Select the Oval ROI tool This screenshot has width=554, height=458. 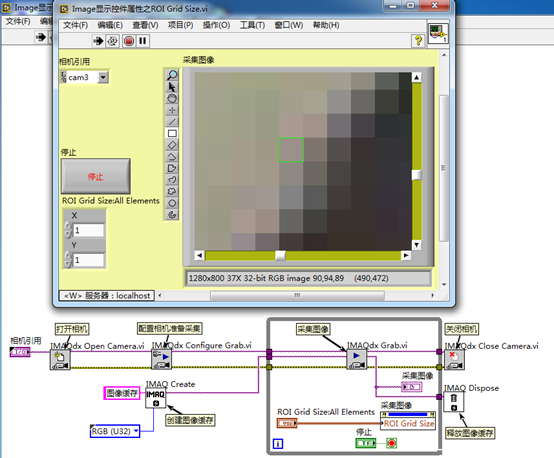point(172,203)
